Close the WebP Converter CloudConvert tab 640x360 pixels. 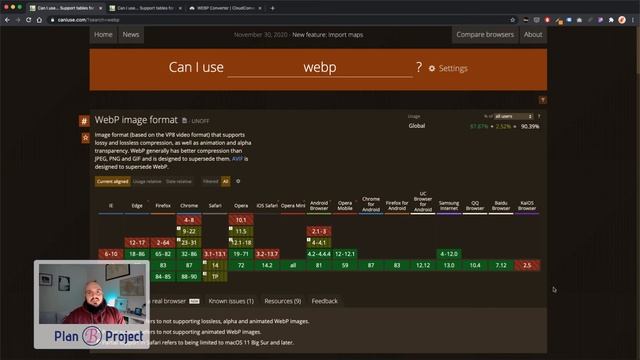click(260, 8)
